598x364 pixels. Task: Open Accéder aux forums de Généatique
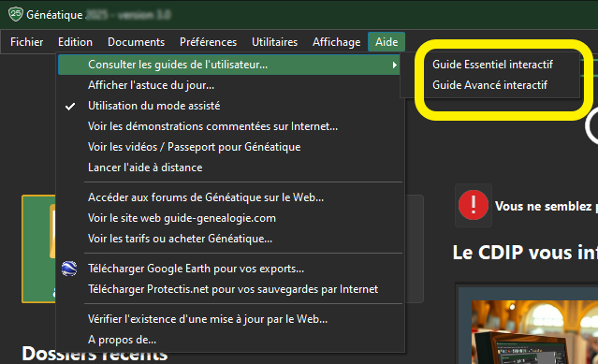(229, 197)
